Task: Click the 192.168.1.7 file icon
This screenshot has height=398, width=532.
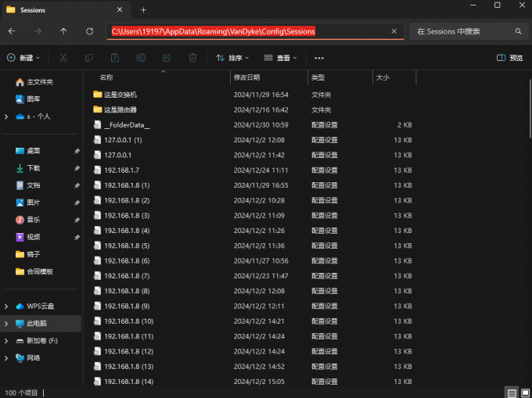Action: point(97,170)
